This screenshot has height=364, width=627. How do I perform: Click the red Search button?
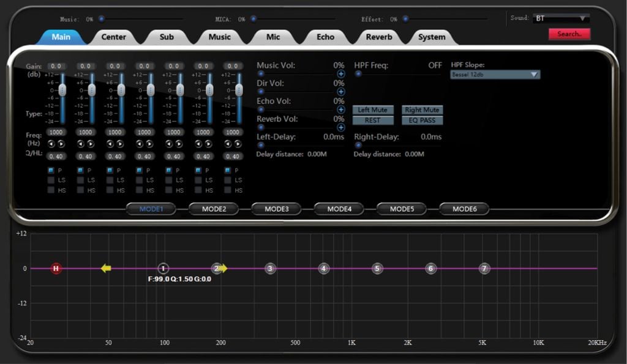click(569, 34)
